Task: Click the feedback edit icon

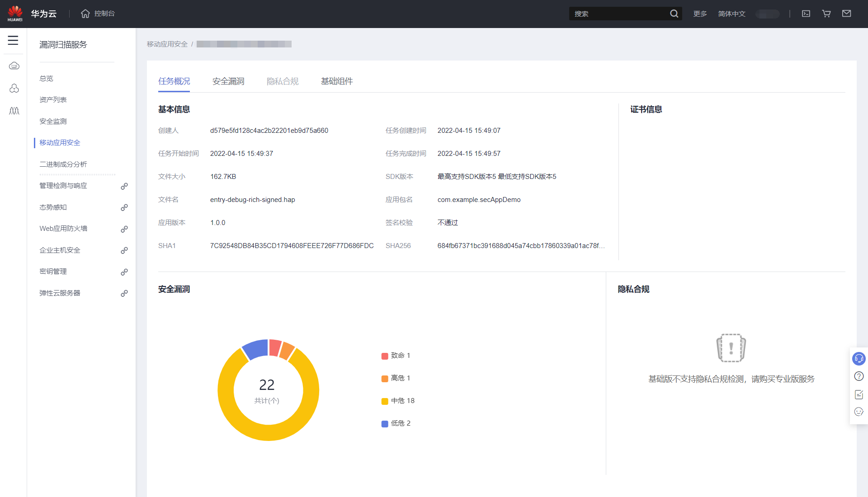Action: 859,394
